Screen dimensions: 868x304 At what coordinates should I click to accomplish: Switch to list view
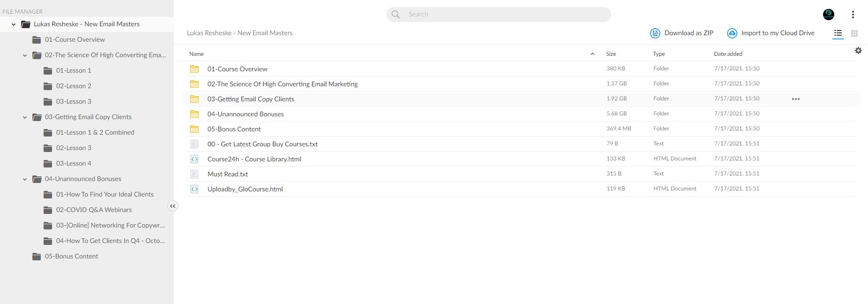click(x=838, y=33)
